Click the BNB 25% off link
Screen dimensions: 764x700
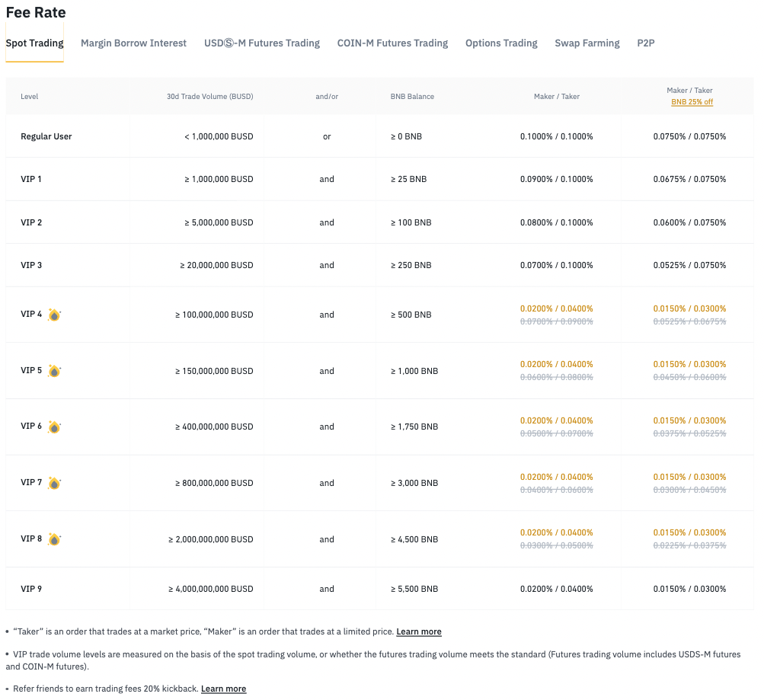[692, 102]
